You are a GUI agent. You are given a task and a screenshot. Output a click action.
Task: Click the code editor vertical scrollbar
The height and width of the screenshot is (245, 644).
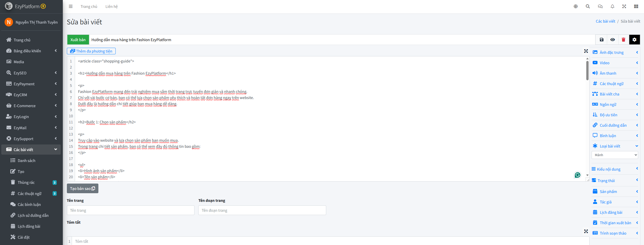(x=587, y=71)
